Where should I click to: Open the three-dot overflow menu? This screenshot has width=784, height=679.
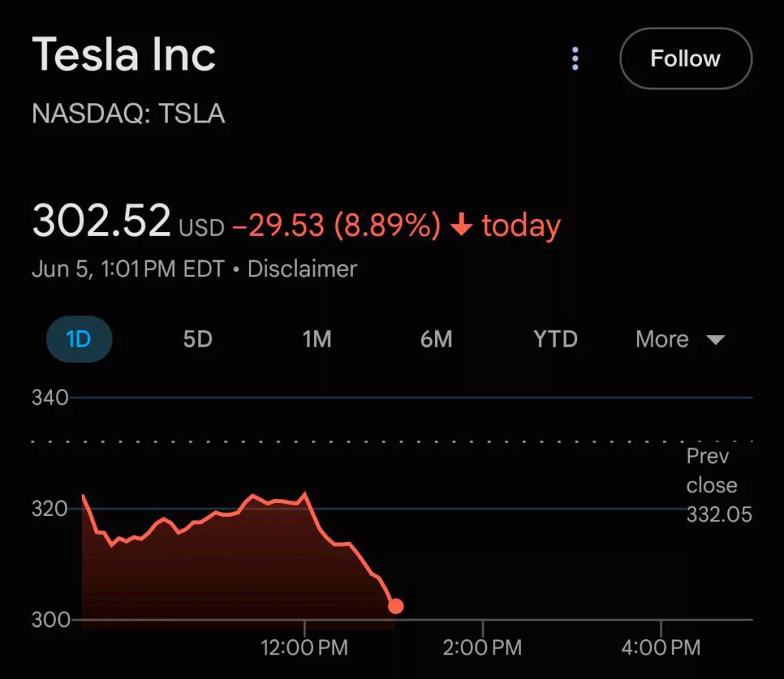(x=575, y=58)
